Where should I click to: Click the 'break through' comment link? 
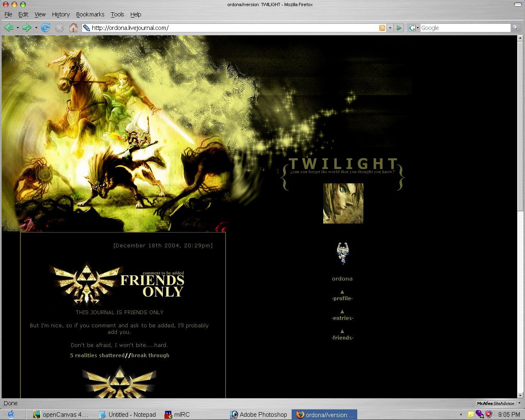(x=150, y=355)
